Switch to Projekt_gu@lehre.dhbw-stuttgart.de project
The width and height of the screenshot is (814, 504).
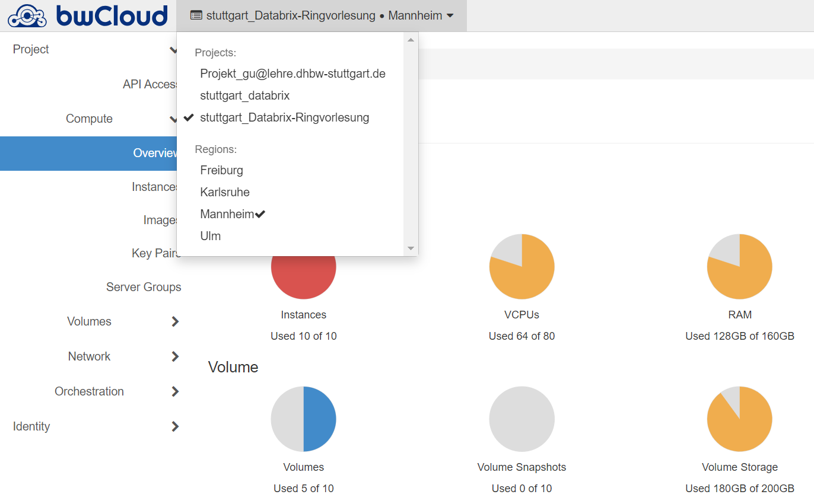[x=292, y=74]
